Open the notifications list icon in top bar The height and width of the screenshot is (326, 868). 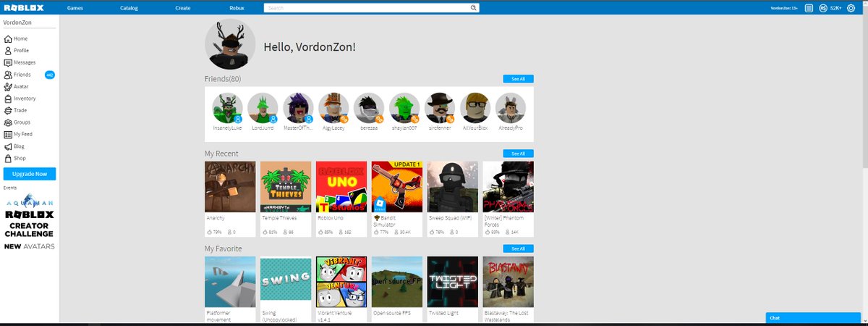click(x=809, y=8)
